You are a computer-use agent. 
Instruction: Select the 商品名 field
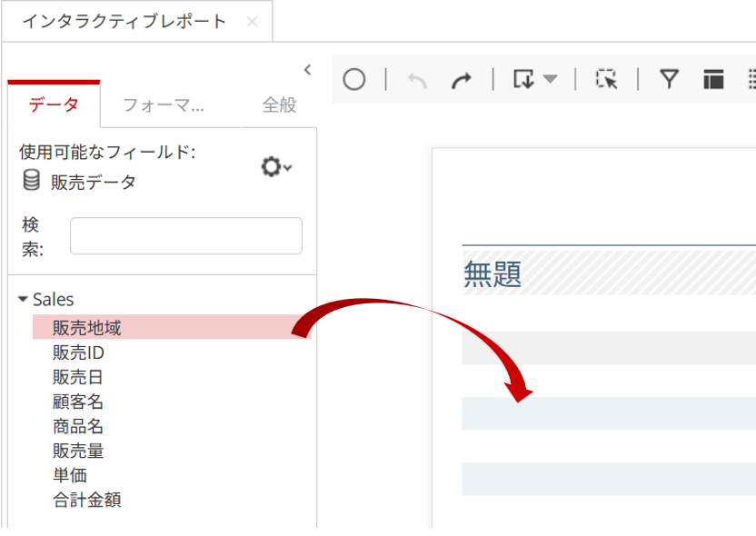pos(77,427)
